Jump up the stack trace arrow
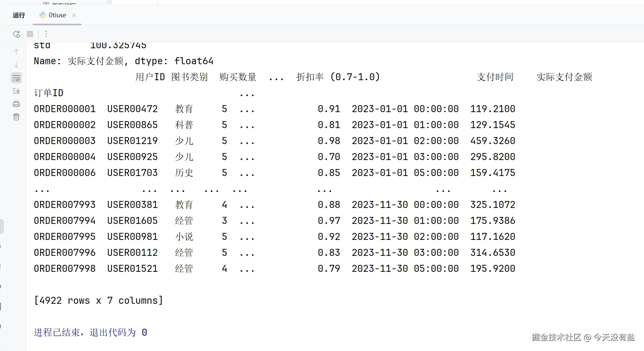Screen dimensions: 644x351 coord(16,52)
